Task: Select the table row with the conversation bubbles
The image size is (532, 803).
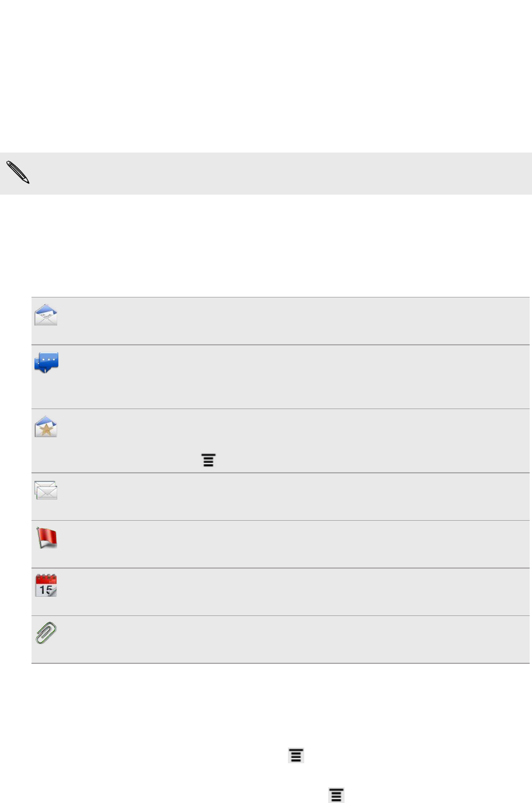Action: pyautogui.click(x=280, y=377)
